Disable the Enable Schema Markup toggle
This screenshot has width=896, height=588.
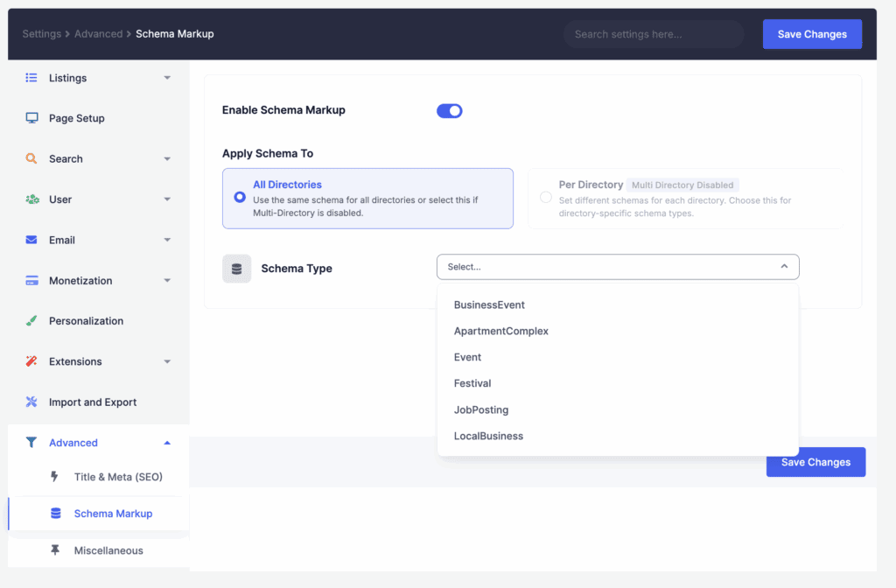coord(449,111)
